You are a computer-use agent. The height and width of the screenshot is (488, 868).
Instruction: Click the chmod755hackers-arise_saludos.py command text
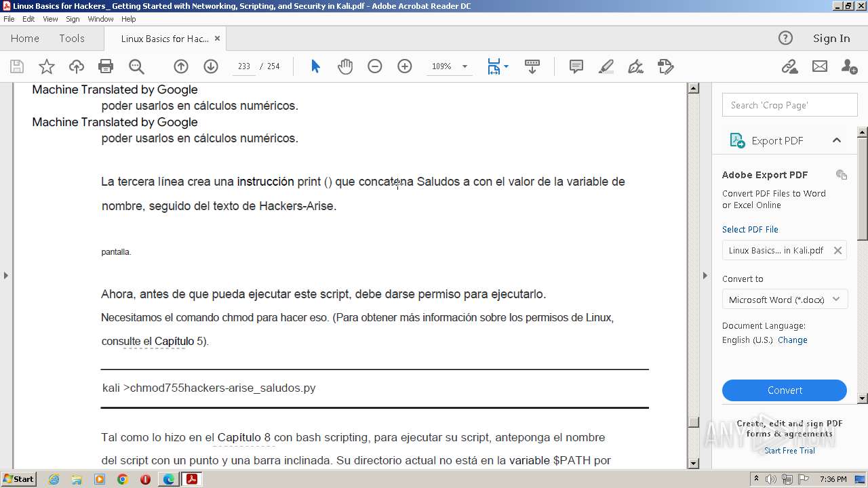[x=222, y=388]
